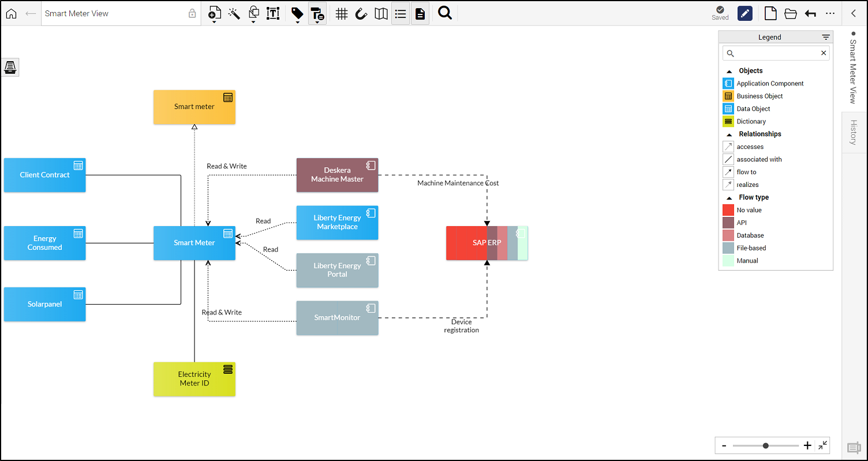This screenshot has height=461, width=868.
Task: Collapse the Flow type legend section
Action: [x=729, y=197]
